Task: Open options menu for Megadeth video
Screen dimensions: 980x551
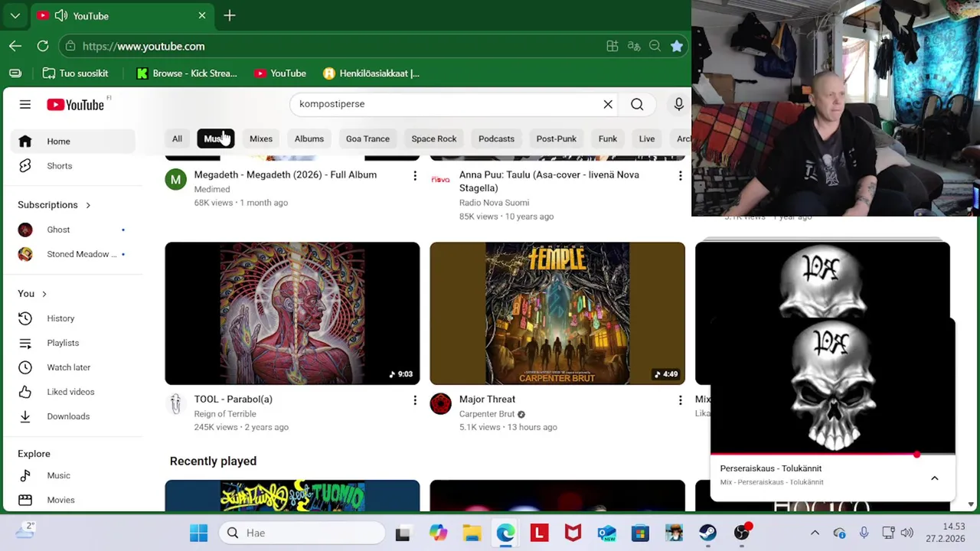Action: (415, 176)
